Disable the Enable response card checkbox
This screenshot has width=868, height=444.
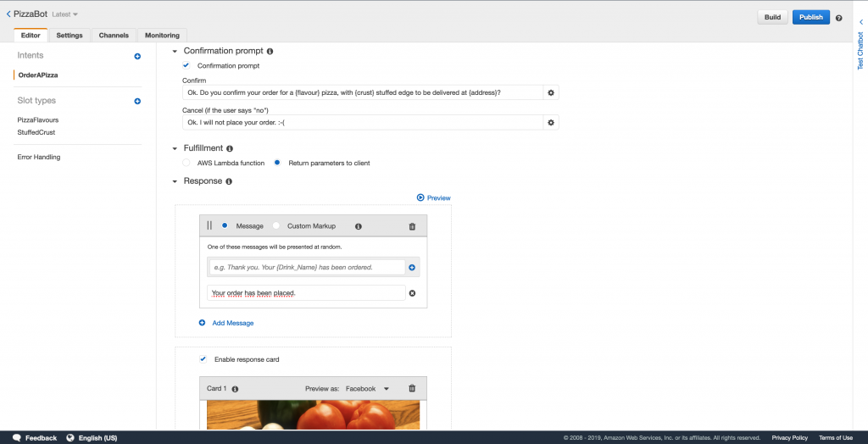(203, 359)
